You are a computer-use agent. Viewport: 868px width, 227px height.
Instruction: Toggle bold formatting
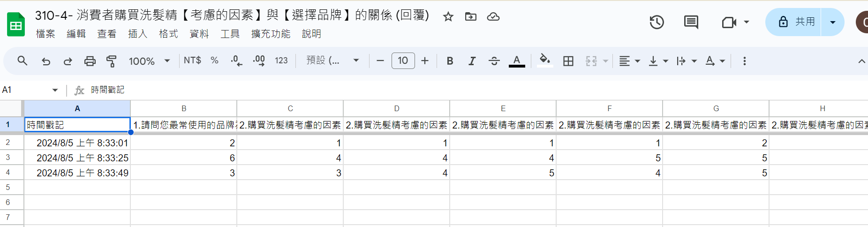pos(450,61)
